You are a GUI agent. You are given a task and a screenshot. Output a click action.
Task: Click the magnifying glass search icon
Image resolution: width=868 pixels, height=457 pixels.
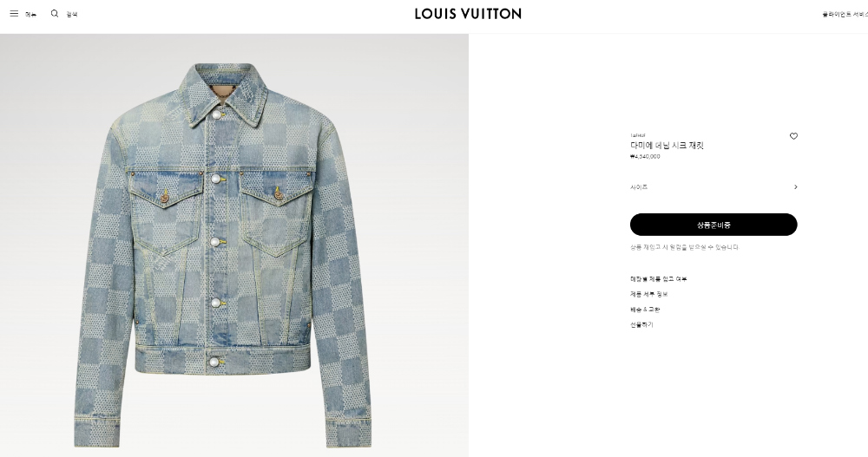click(54, 14)
